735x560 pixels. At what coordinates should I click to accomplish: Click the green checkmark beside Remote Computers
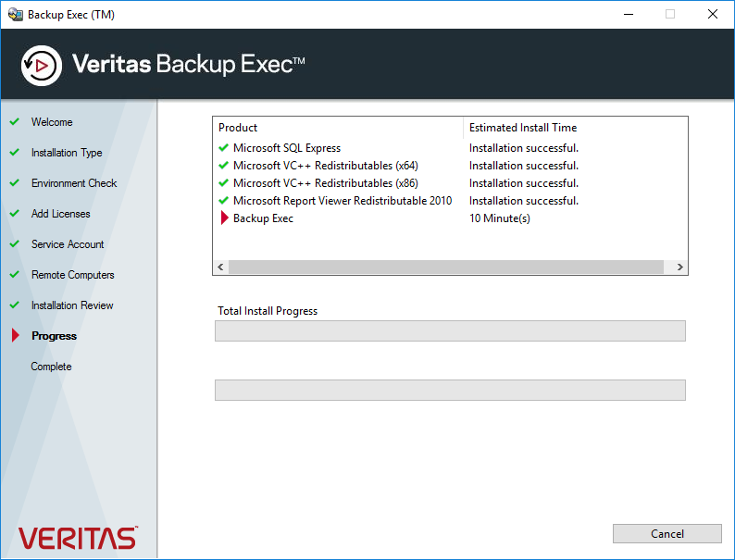pyautogui.click(x=15, y=274)
